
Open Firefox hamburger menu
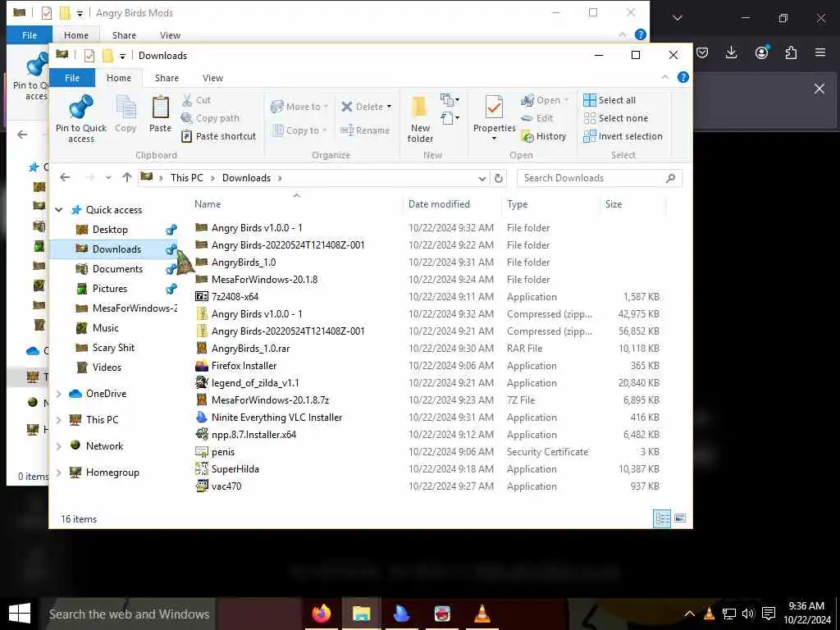[x=820, y=52]
